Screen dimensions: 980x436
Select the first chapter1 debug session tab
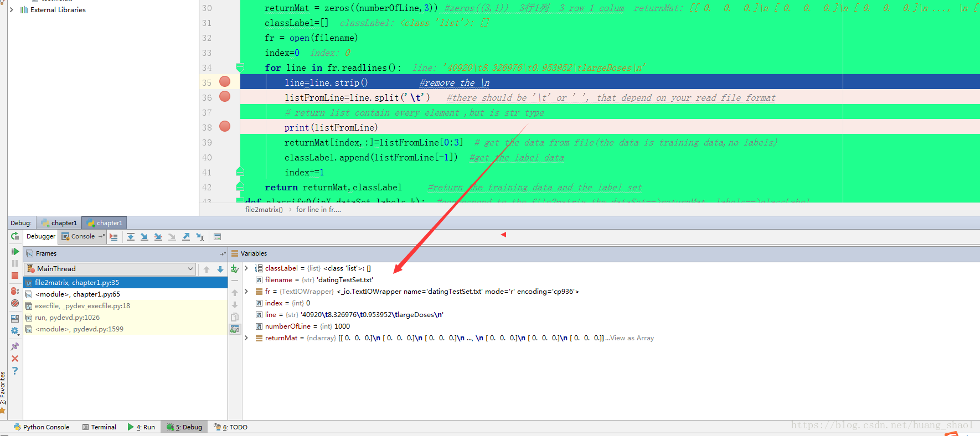[x=59, y=223]
